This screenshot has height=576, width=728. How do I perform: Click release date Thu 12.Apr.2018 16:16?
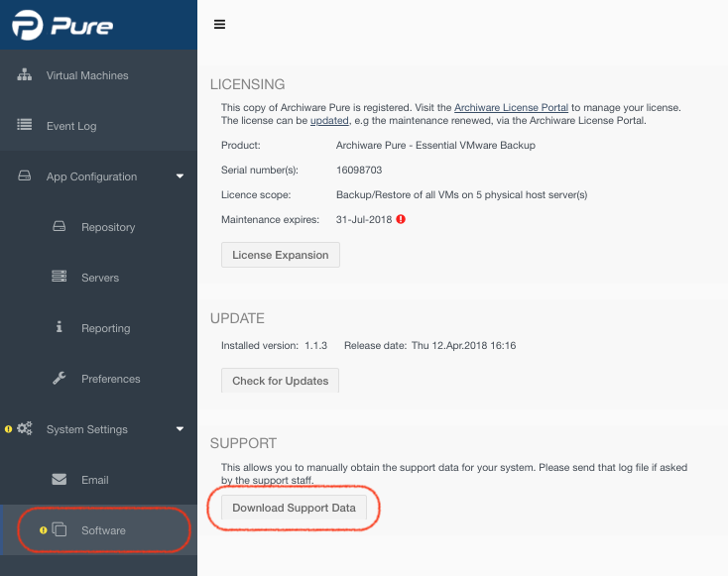click(x=464, y=345)
